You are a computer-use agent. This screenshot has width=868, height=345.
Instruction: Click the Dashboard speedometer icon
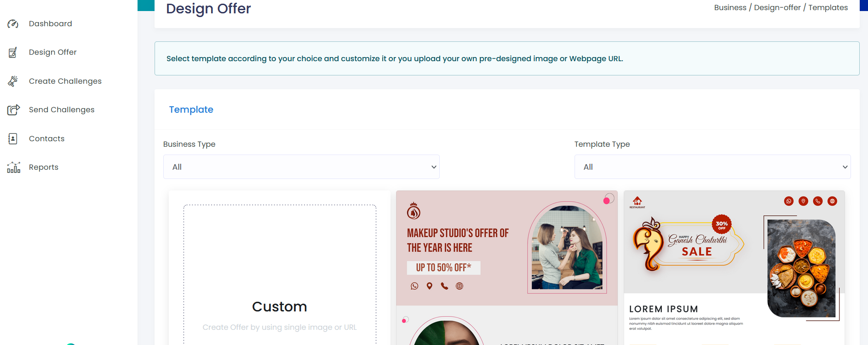[13, 23]
